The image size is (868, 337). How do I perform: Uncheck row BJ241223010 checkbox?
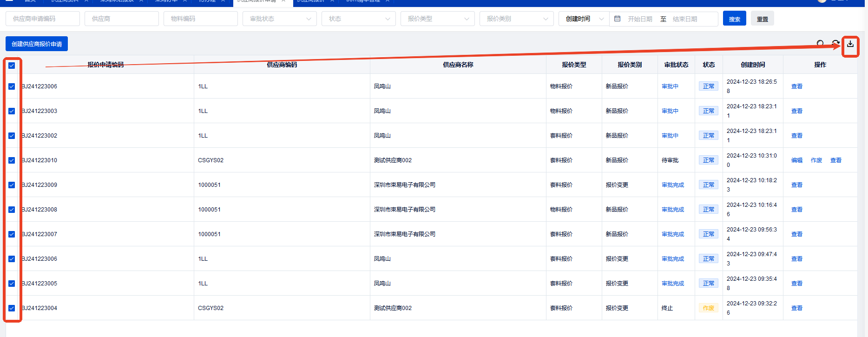12,160
